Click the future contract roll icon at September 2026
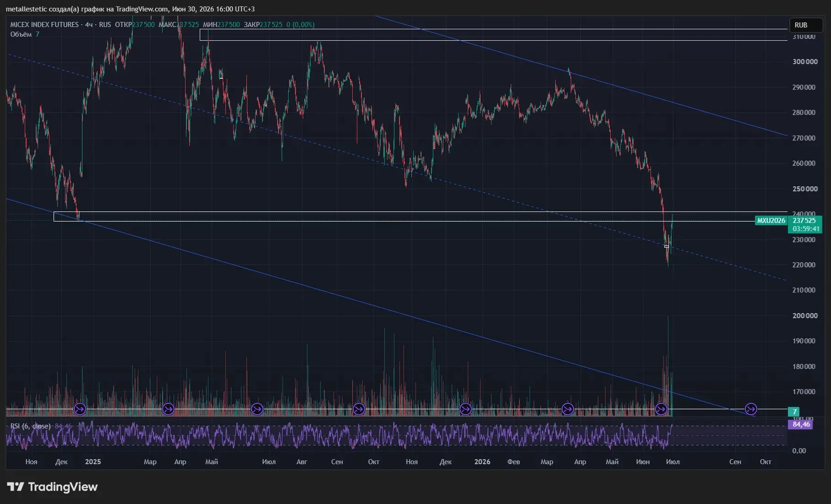Viewport: 831px width, 504px height. tap(751, 409)
